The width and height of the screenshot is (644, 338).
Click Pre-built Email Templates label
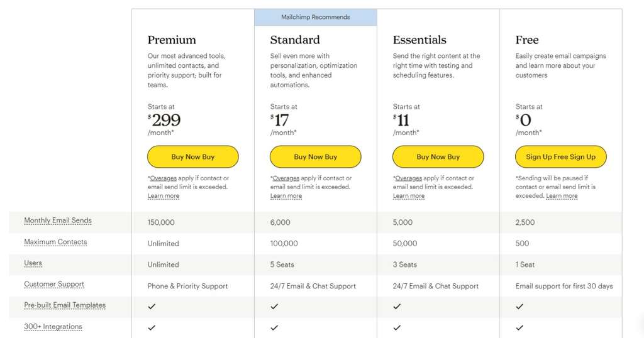click(65, 305)
